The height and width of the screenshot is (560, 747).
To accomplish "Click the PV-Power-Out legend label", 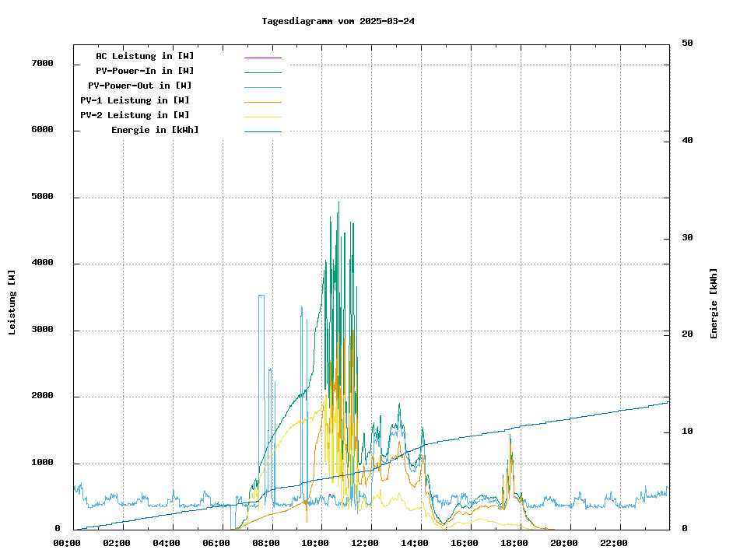I will tap(140, 86).
